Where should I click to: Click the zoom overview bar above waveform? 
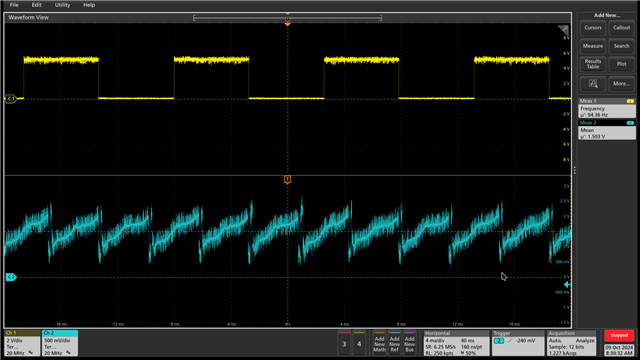[287, 18]
